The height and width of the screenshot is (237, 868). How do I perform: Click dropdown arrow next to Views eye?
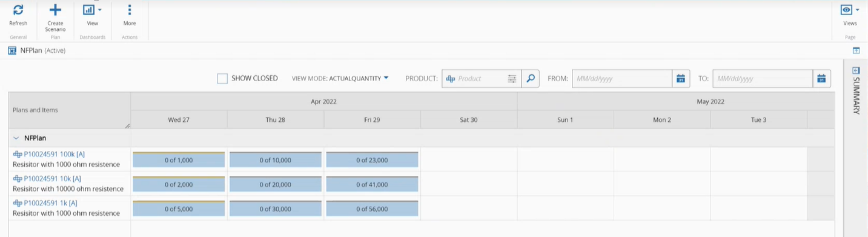[858, 10]
